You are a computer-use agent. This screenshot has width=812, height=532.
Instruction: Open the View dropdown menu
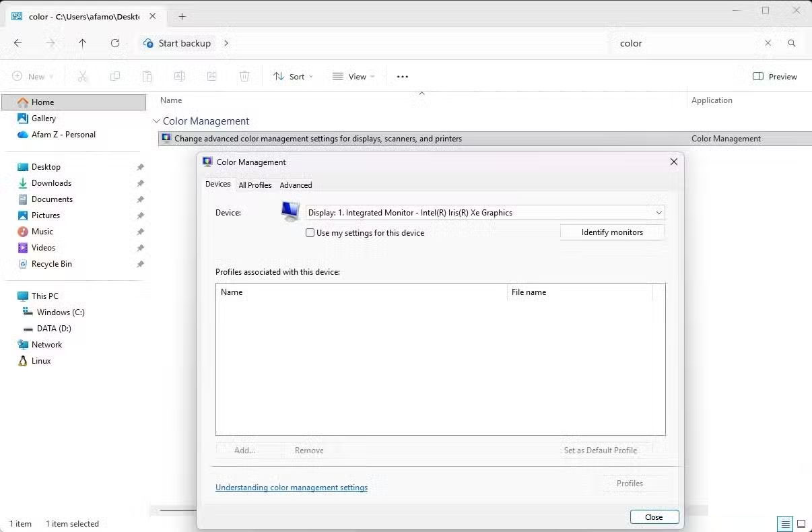pos(353,77)
